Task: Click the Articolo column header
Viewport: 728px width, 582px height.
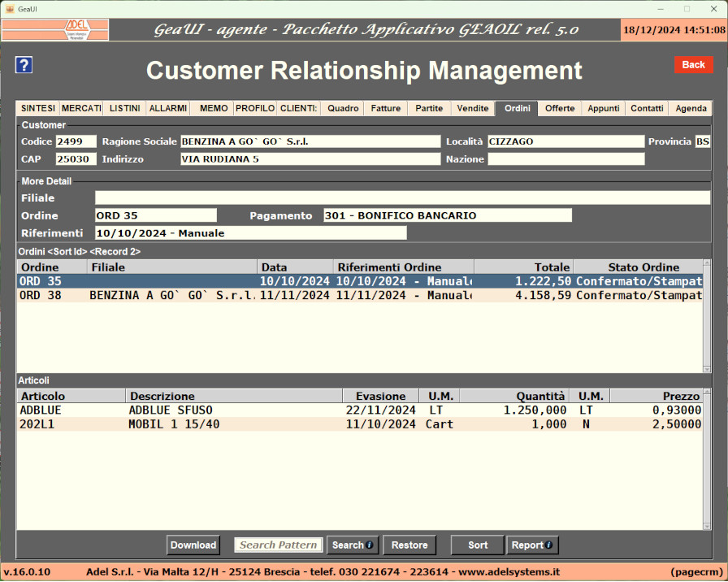Action: click(71, 396)
